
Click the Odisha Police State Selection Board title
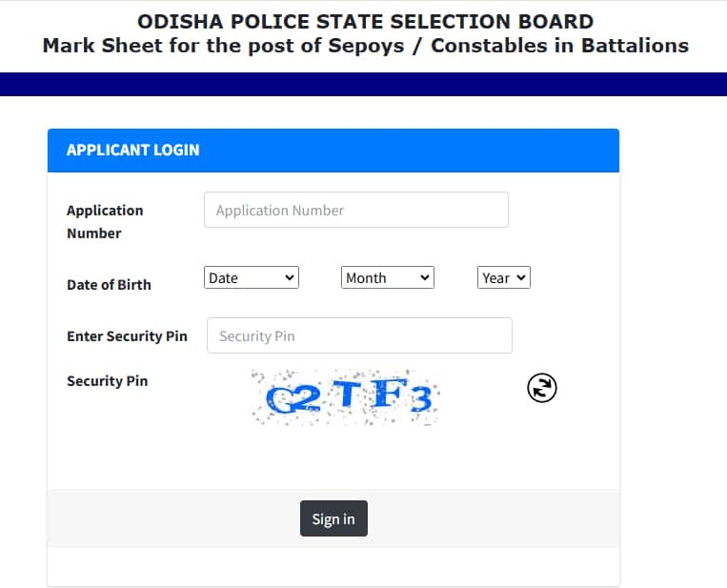point(366,21)
